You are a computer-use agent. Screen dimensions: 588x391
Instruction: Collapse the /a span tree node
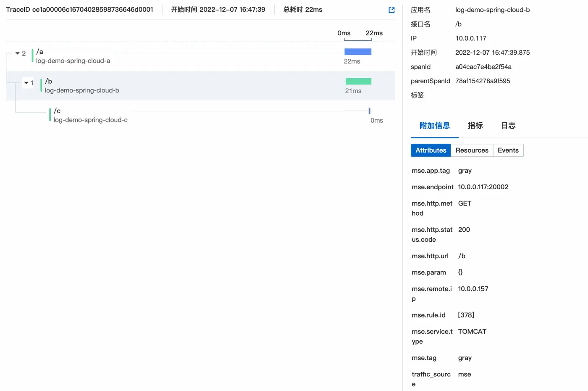tap(18, 53)
